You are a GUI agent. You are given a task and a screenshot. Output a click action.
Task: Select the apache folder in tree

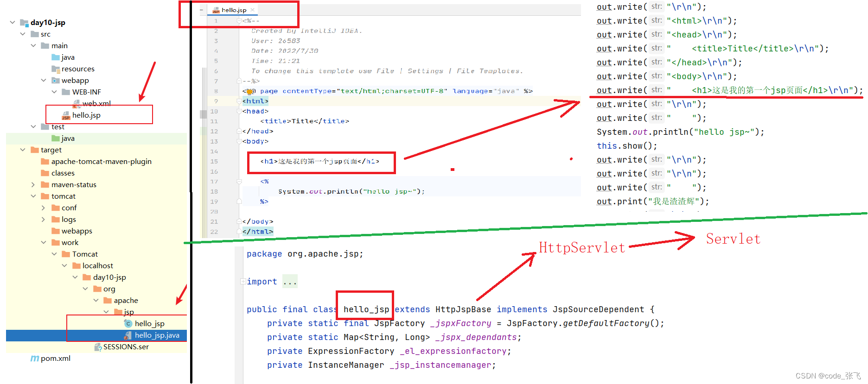[126, 301]
